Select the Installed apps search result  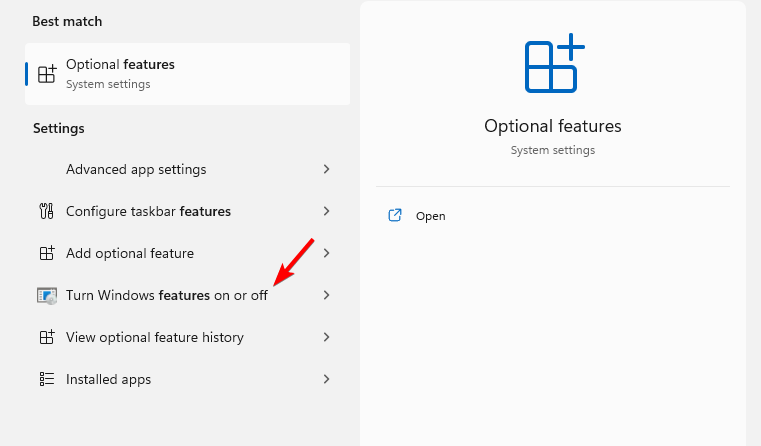[x=109, y=379]
